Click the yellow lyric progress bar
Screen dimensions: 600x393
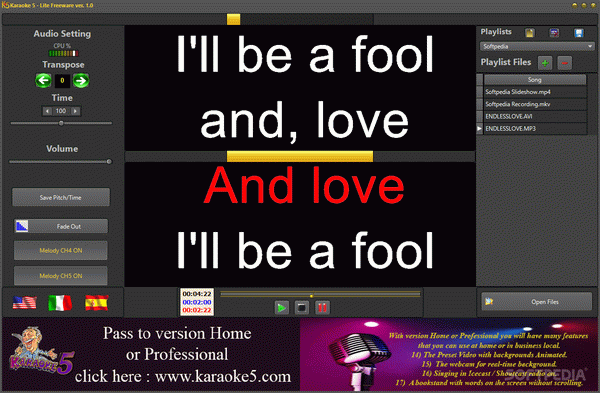coord(300,156)
